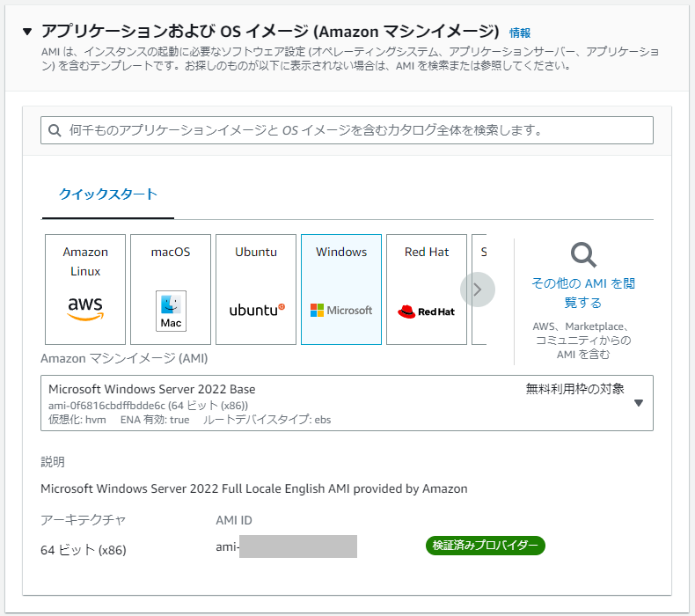Pick the Windows Microsoft logo tile

pos(341,289)
